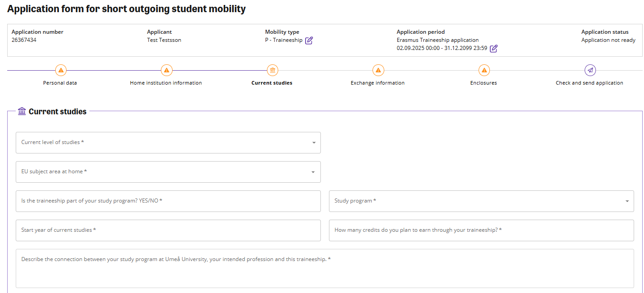Open the Current level of studies dropdown
The image size is (644, 293).
coord(168,143)
